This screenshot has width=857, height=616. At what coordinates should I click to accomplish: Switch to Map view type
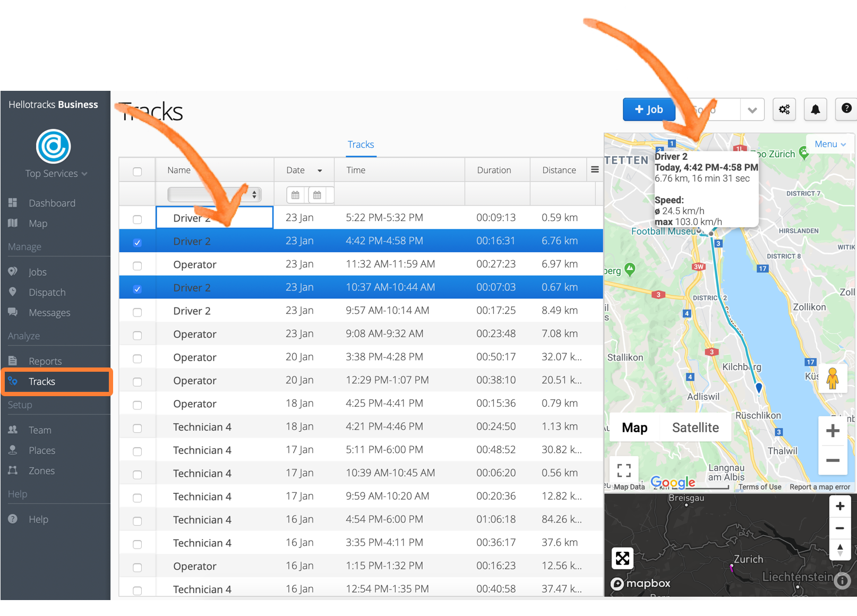tap(635, 427)
